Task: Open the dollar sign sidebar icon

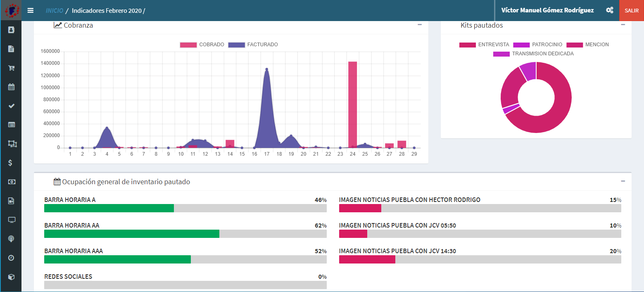Action: 11,163
